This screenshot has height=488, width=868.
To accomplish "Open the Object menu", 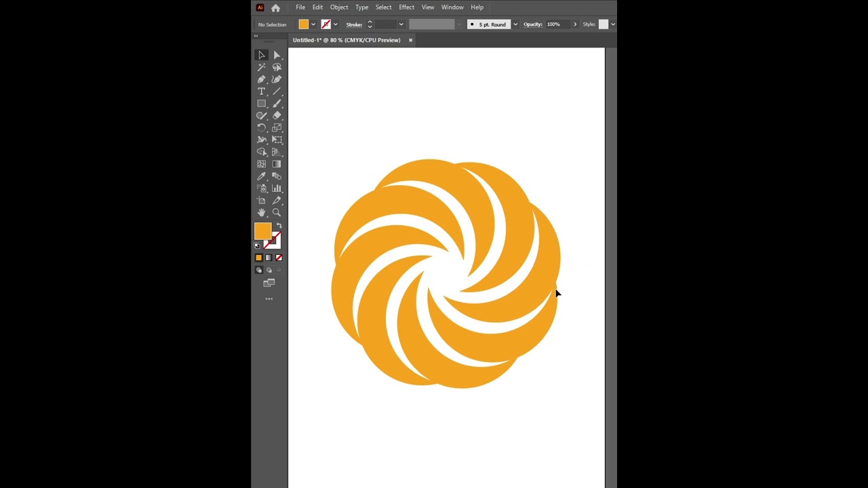I will point(339,7).
